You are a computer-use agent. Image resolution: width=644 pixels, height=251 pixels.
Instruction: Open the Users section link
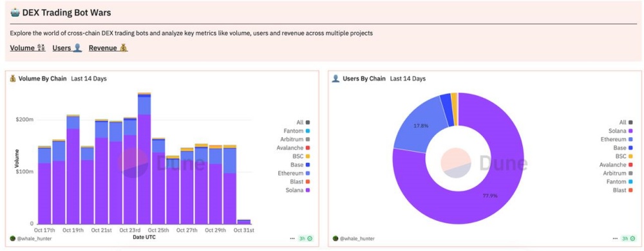68,48
